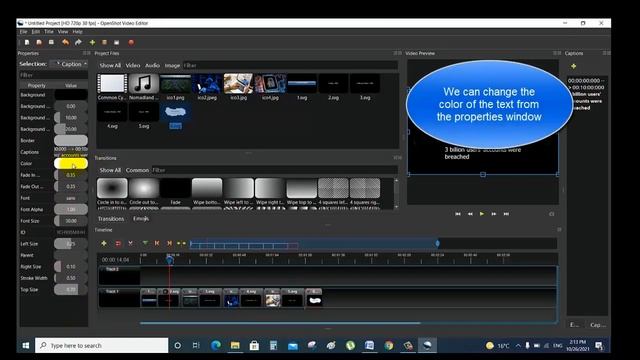This screenshot has height=360, width=640.
Task: Select the Audio filter in Project Files
Action: [152, 65]
